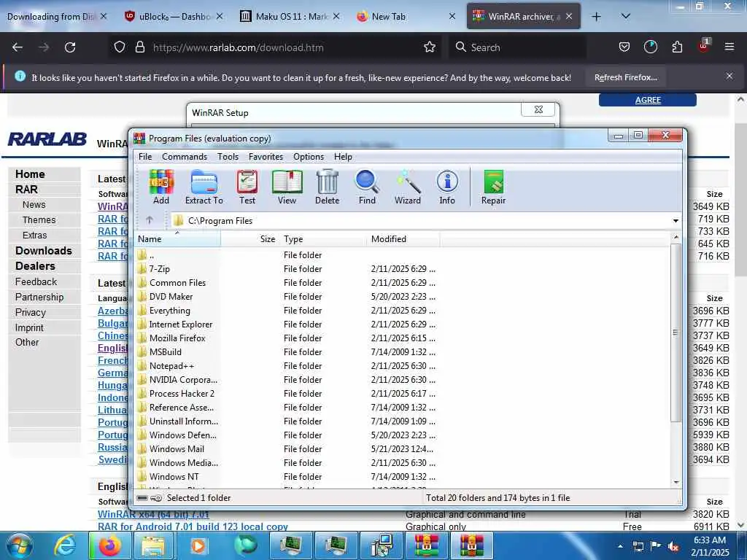Click the Firefox Search box
Image resolution: width=747 pixels, height=560 pixels.
518,47
